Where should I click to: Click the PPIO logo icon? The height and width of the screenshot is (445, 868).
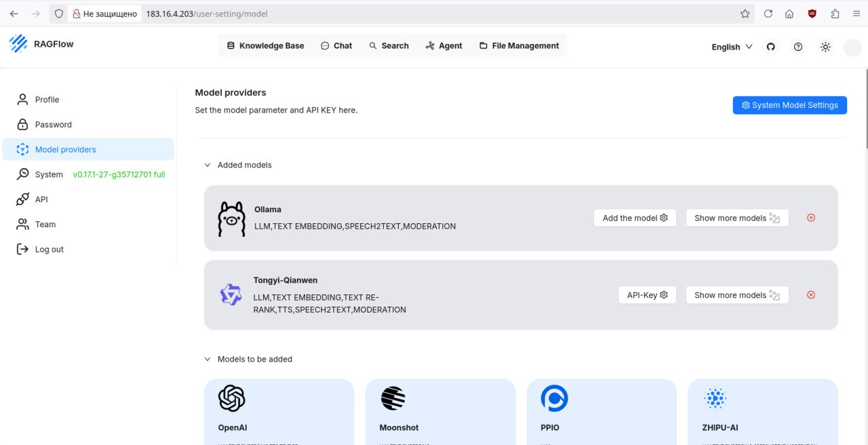[554, 398]
